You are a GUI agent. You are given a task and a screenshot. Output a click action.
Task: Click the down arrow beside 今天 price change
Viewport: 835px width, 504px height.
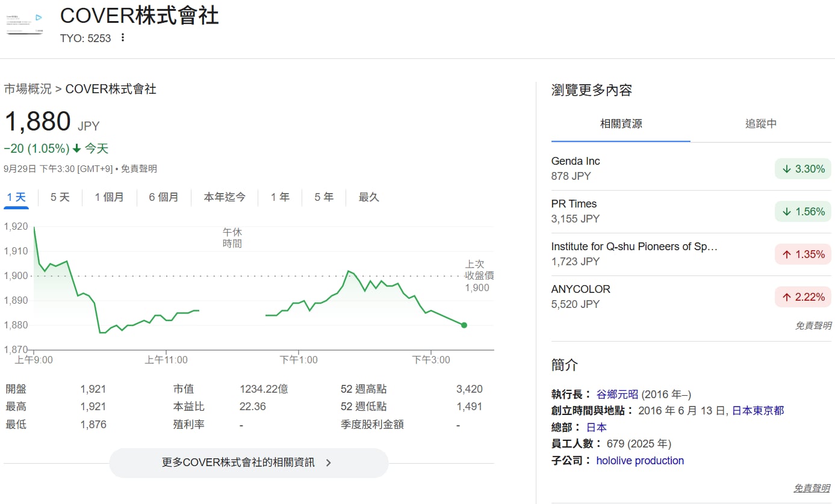pos(76,149)
